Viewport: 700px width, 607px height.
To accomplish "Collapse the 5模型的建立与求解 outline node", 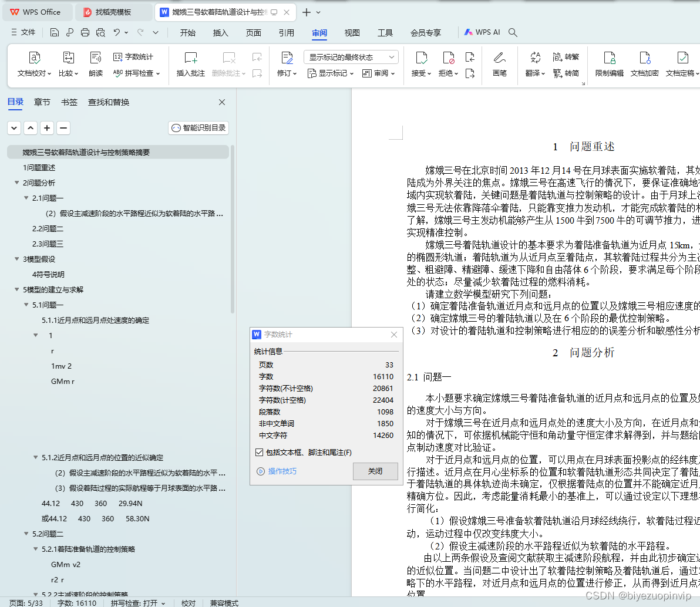I will (x=16, y=289).
